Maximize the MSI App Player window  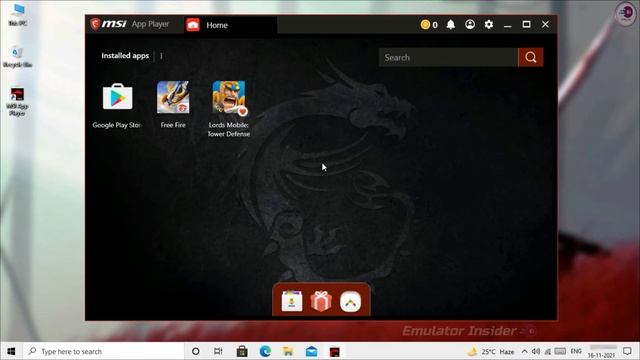click(527, 24)
